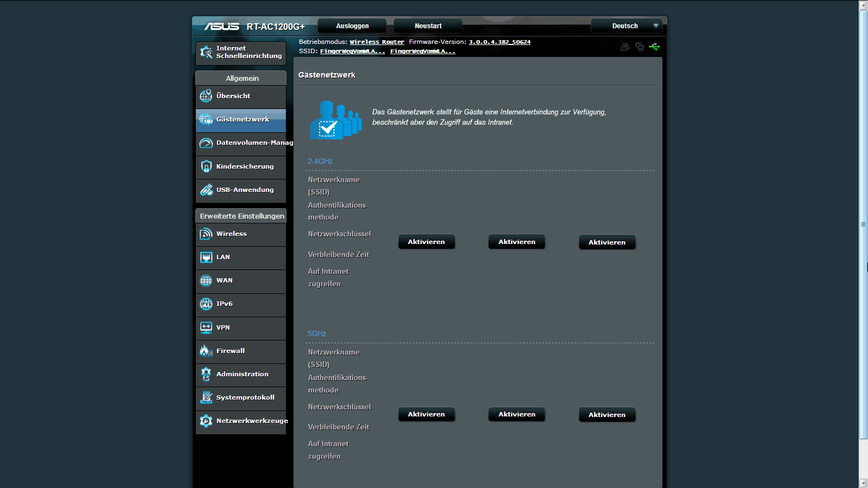The height and width of the screenshot is (488, 868).
Task: Click the Netzwerkwerkzeuge gear icon
Action: [206, 421]
